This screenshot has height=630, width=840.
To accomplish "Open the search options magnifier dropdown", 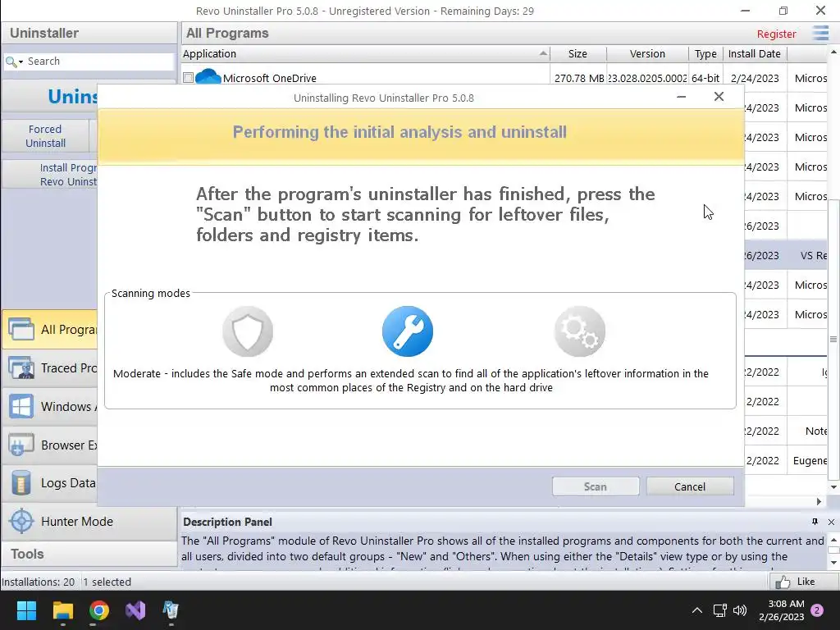I will pyautogui.click(x=14, y=62).
